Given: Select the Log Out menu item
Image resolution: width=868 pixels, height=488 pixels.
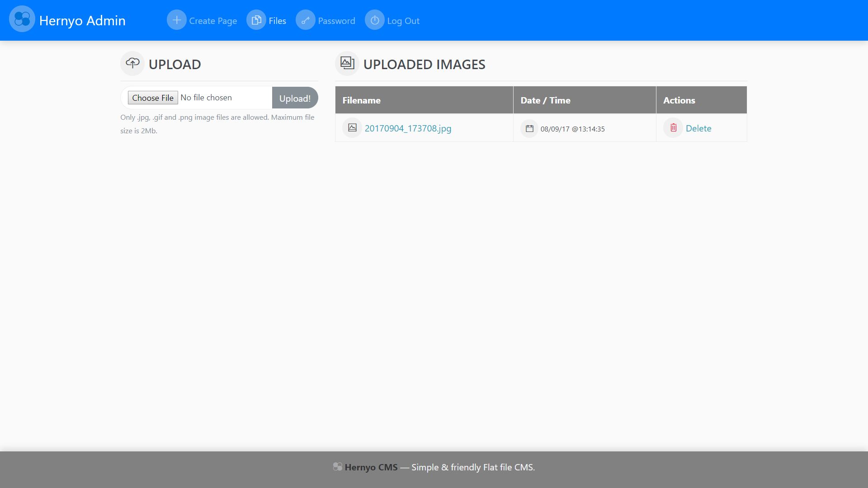Looking at the screenshot, I should point(403,21).
